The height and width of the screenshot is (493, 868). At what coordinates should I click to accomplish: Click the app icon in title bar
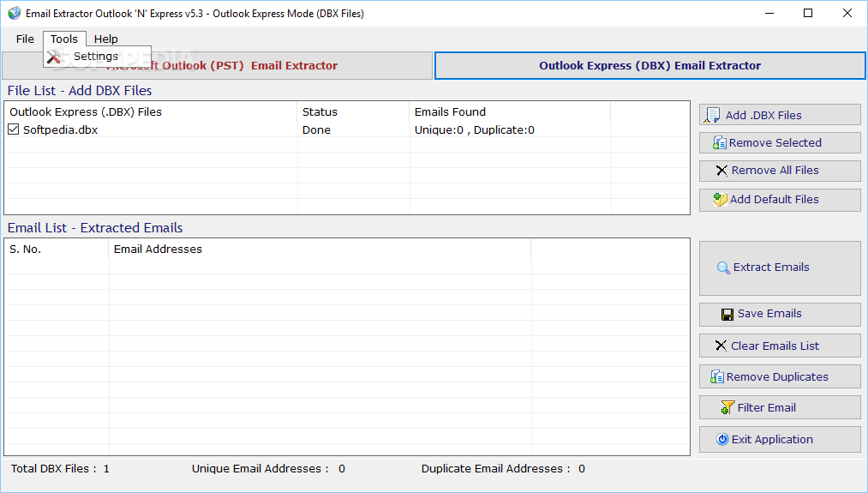pos(14,14)
